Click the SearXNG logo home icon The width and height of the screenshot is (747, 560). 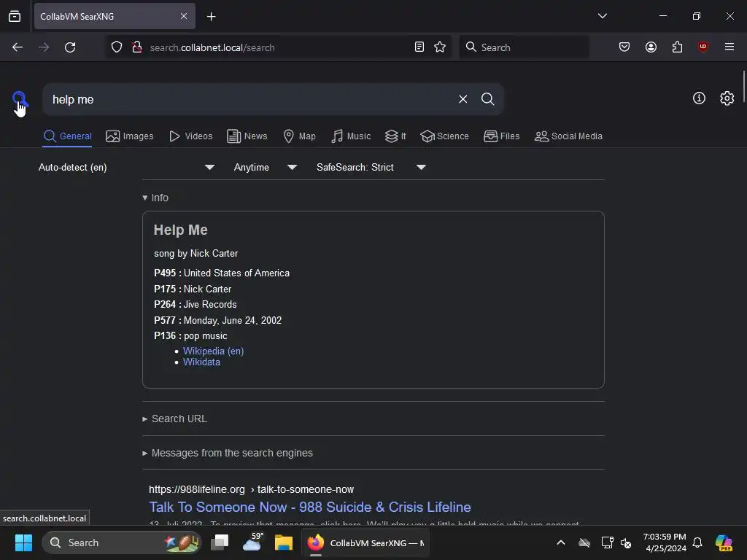tap(20, 99)
